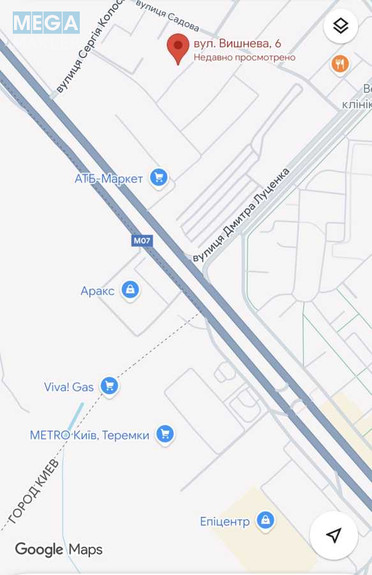Viewport: 372px width, 575px height.
Task: Click the Епіцентр place name
Action: 225,521
